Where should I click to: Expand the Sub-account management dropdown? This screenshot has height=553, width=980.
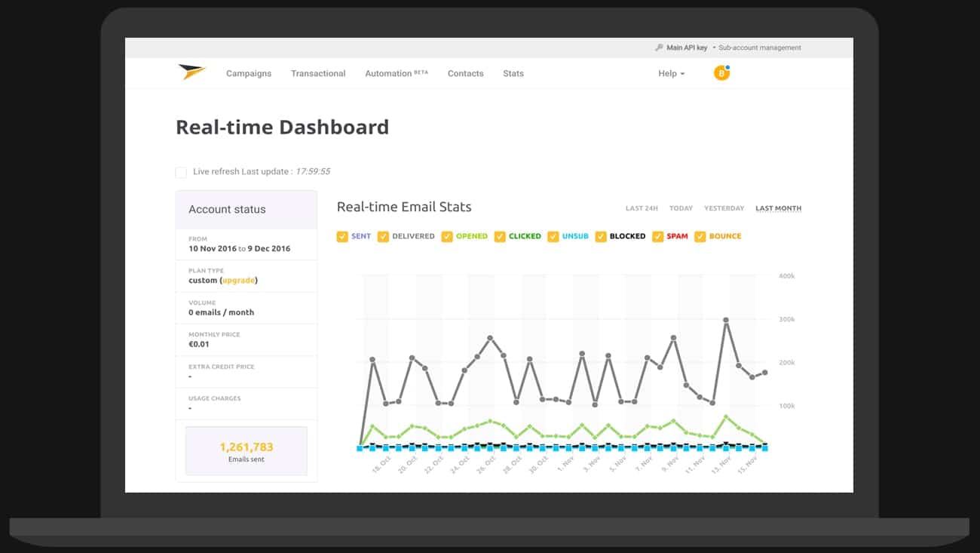[757, 48]
